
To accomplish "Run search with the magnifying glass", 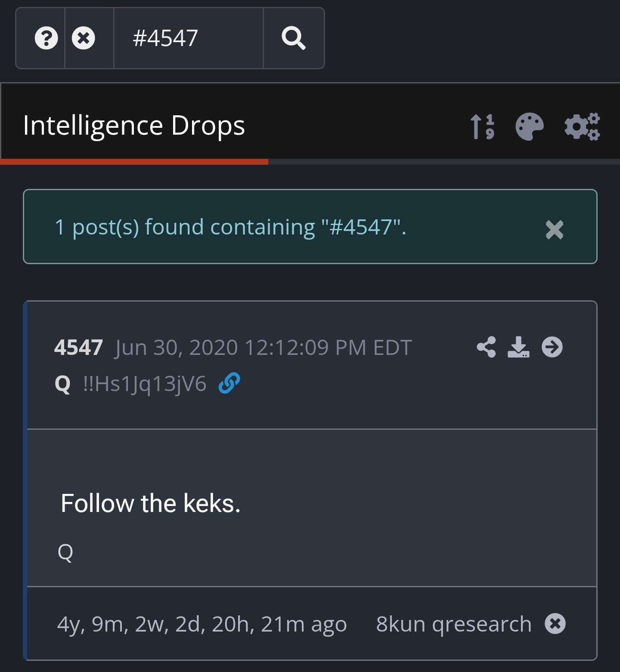I will [x=294, y=38].
